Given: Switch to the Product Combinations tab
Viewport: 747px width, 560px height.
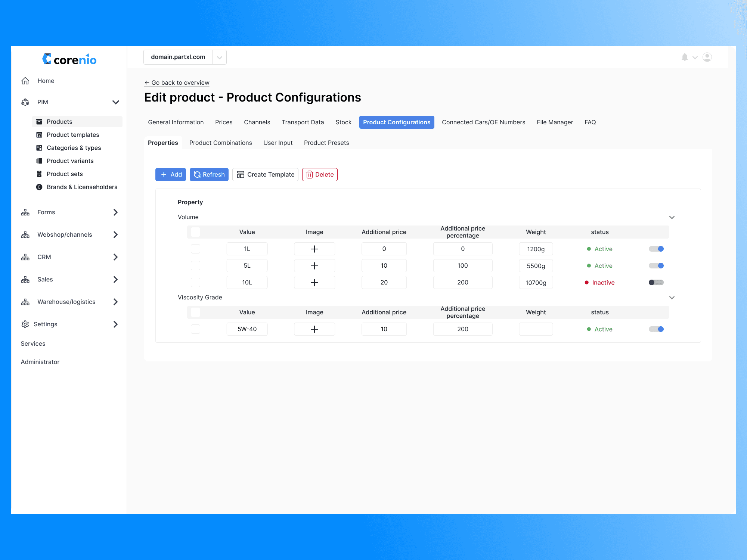Looking at the screenshot, I should click(220, 143).
